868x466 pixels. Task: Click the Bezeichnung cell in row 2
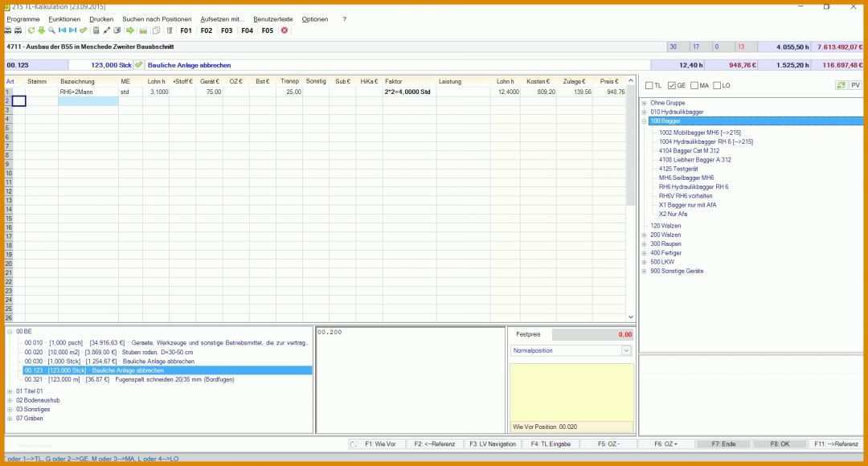pos(88,100)
